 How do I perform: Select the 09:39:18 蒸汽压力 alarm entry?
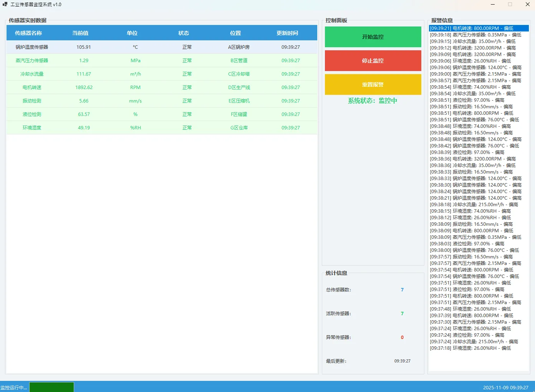click(x=475, y=35)
